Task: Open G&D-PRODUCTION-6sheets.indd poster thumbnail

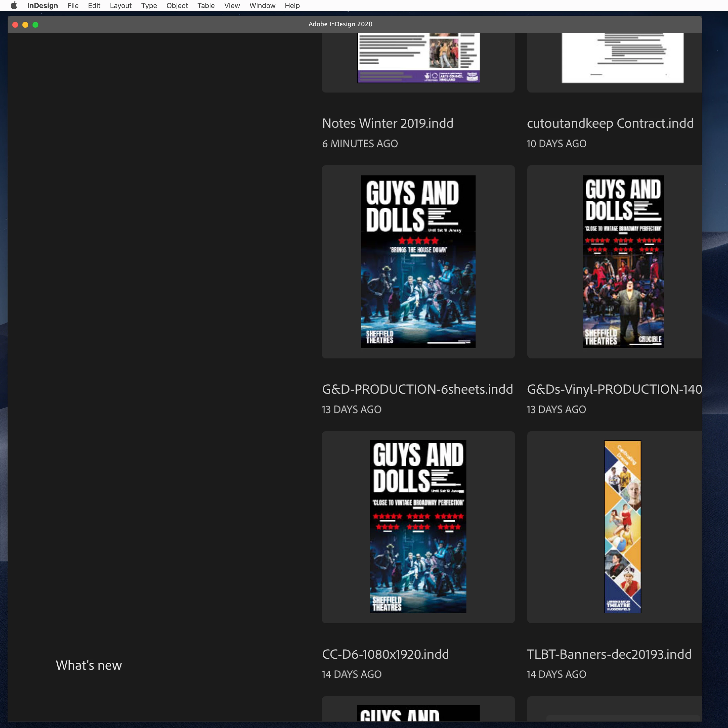Action: pyautogui.click(x=418, y=262)
